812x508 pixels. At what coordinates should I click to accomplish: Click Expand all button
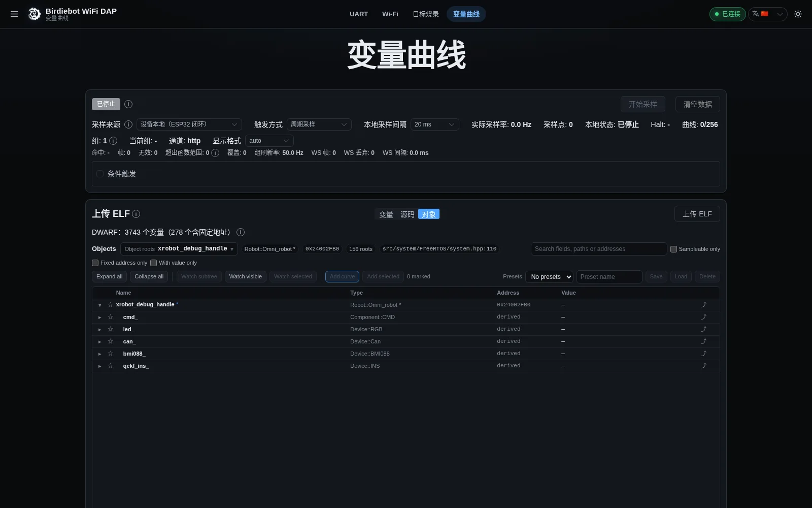pos(110,277)
